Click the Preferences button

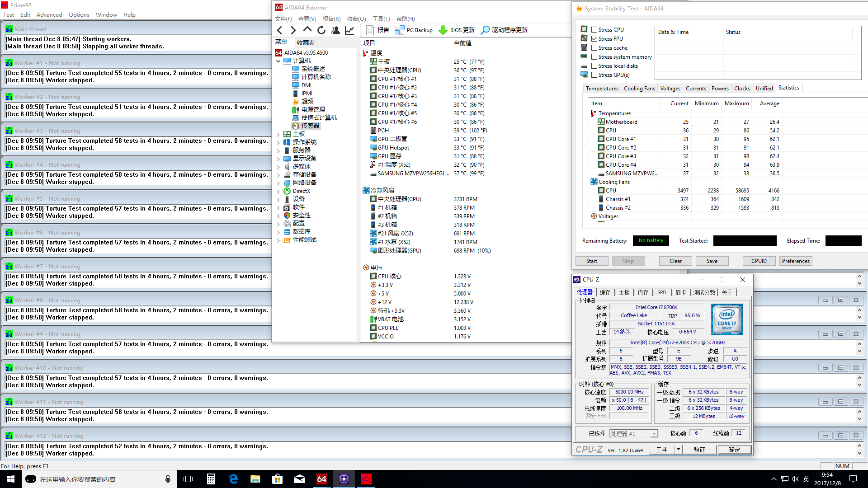pyautogui.click(x=795, y=261)
